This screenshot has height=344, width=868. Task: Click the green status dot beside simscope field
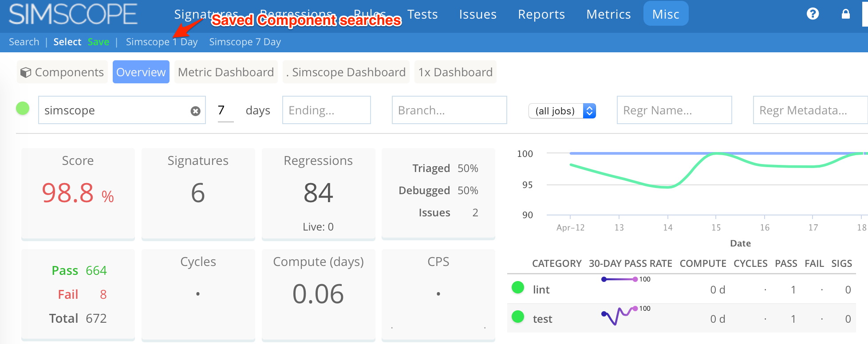[23, 108]
